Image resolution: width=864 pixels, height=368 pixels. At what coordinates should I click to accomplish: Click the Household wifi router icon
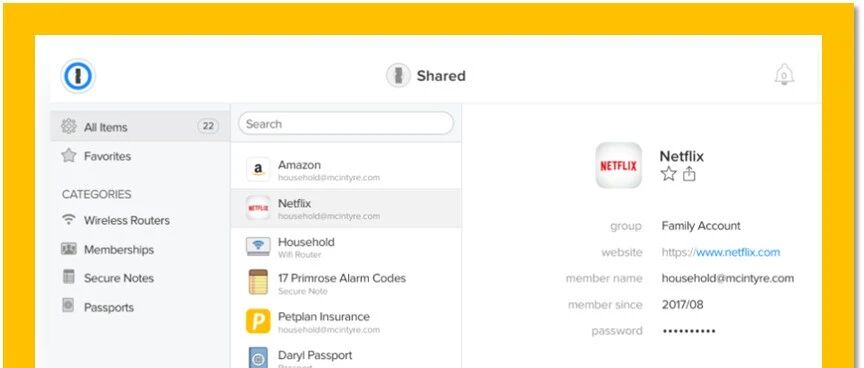(x=258, y=246)
